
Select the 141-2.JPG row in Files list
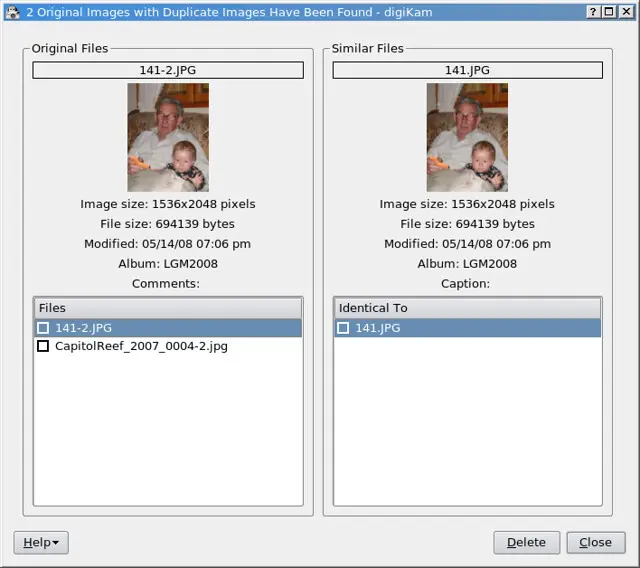click(168, 328)
